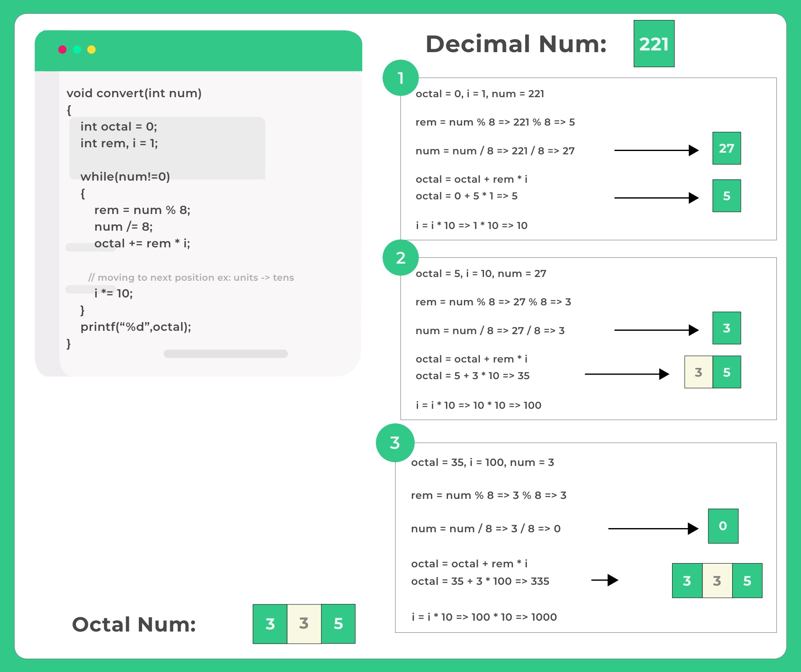The image size is (801, 672).
Task: Select the step 3 circle badge
Action: click(x=395, y=443)
